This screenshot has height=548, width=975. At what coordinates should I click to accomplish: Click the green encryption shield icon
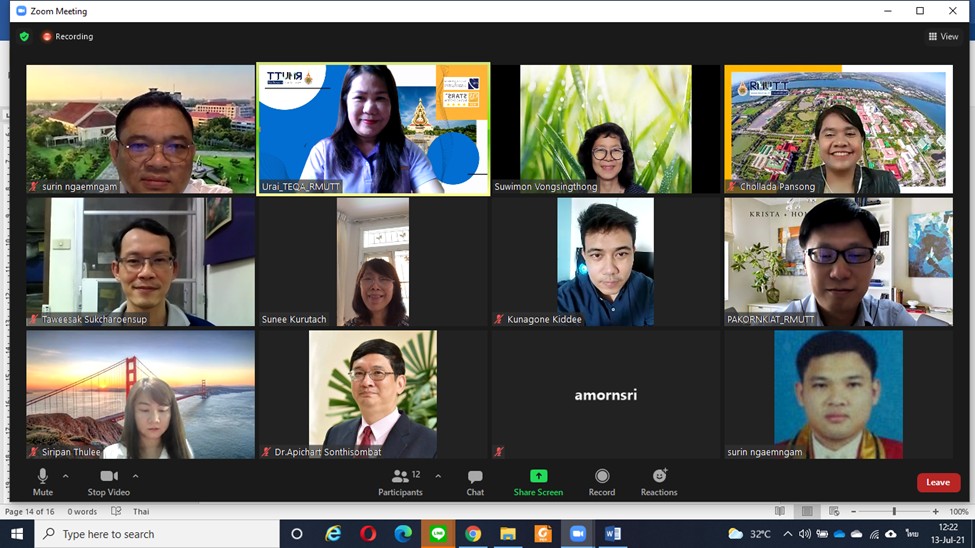click(24, 37)
